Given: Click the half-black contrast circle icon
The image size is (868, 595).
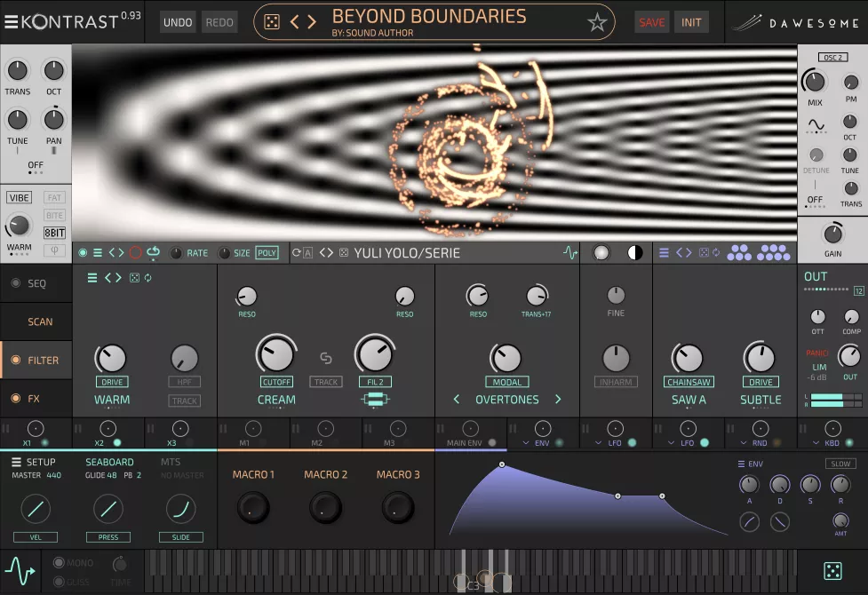Looking at the screenshot, I should click(x=634, y=253).
